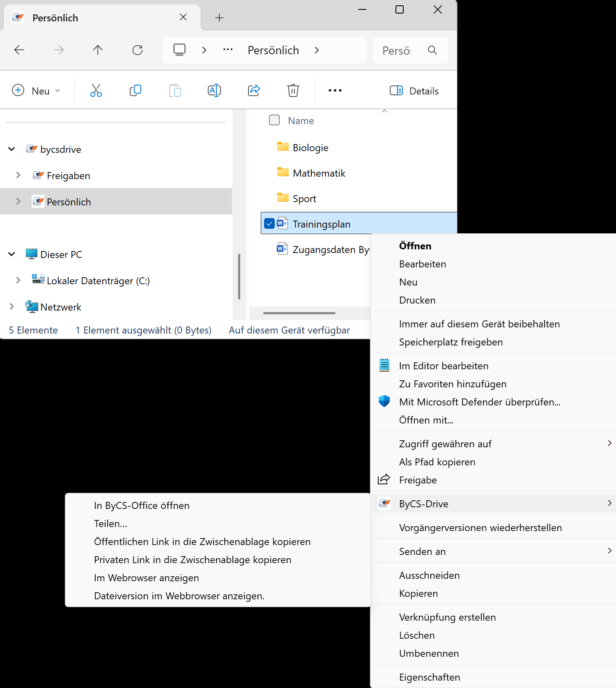Image resolution: width=616 pixels, height=688 pixels.
Task: Click the Copy icon in toolbar
Action: pos(135,90)
